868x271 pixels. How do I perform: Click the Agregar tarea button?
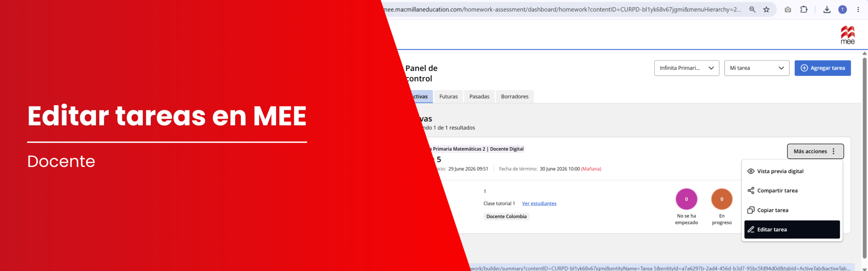pos(823,68)
